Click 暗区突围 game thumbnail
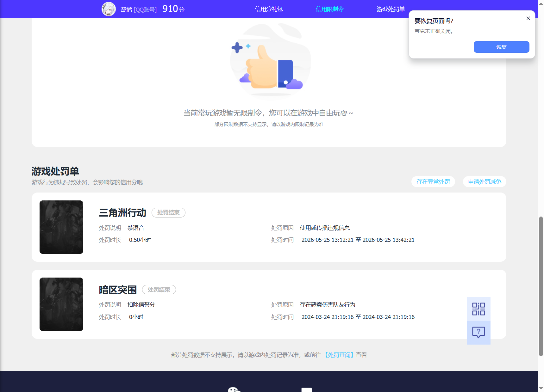The width and height of the screenshot is (544, 392). 61,304
